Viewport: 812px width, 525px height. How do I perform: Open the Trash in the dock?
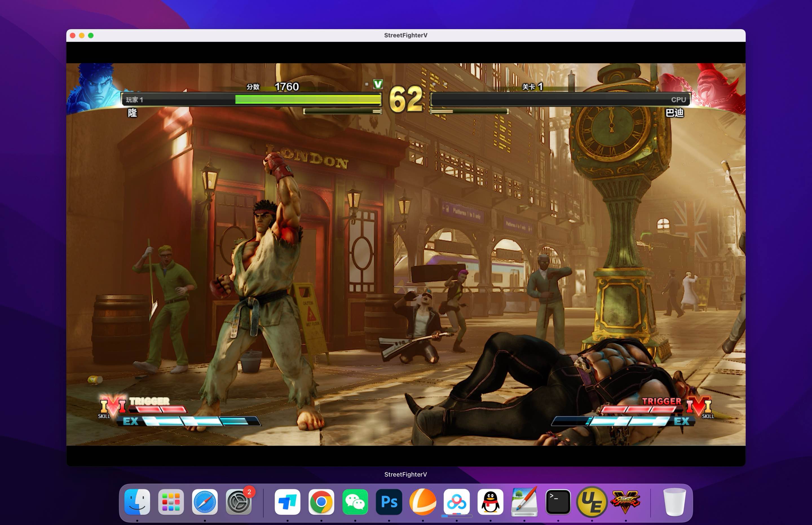click(x=674, y=502)
